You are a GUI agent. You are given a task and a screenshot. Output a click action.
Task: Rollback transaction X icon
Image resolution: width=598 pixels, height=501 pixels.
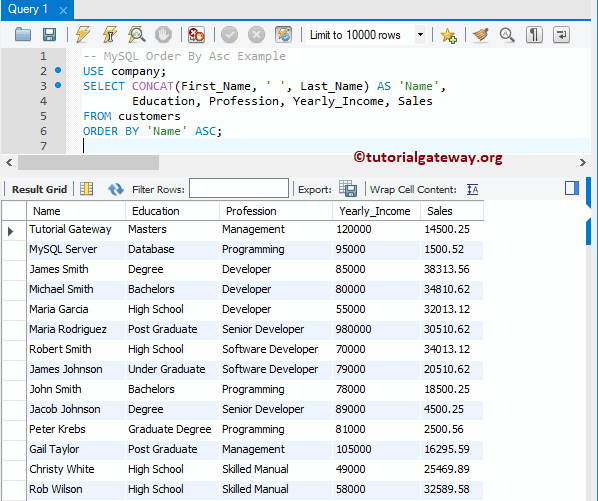click(256, 35)
